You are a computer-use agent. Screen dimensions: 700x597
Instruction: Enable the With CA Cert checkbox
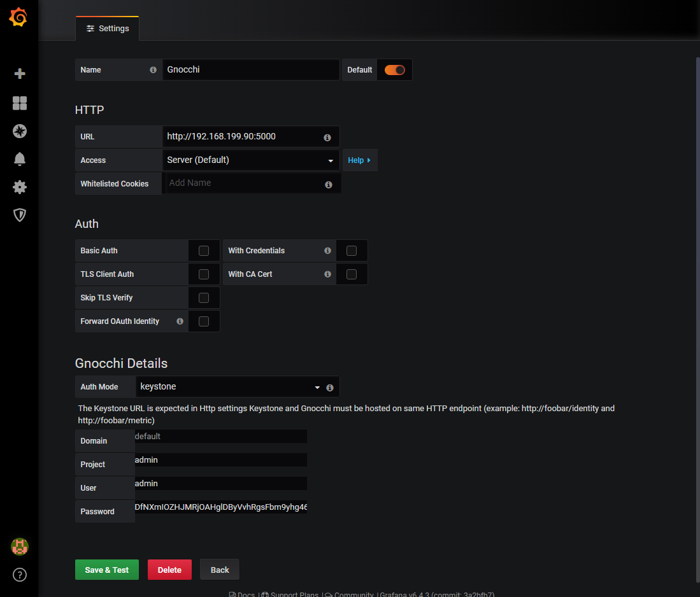(352, 274)
